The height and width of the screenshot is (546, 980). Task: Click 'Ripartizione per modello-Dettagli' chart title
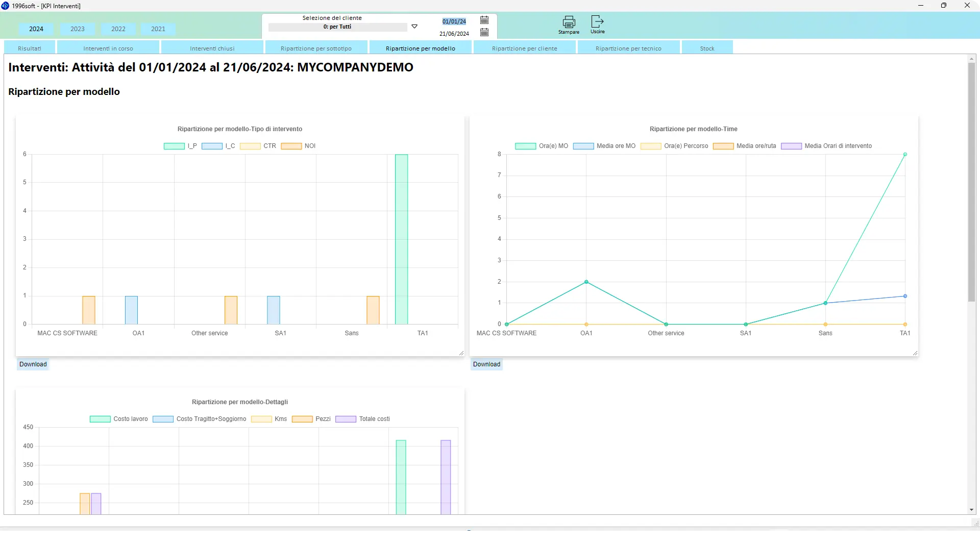tap(240, 402)
